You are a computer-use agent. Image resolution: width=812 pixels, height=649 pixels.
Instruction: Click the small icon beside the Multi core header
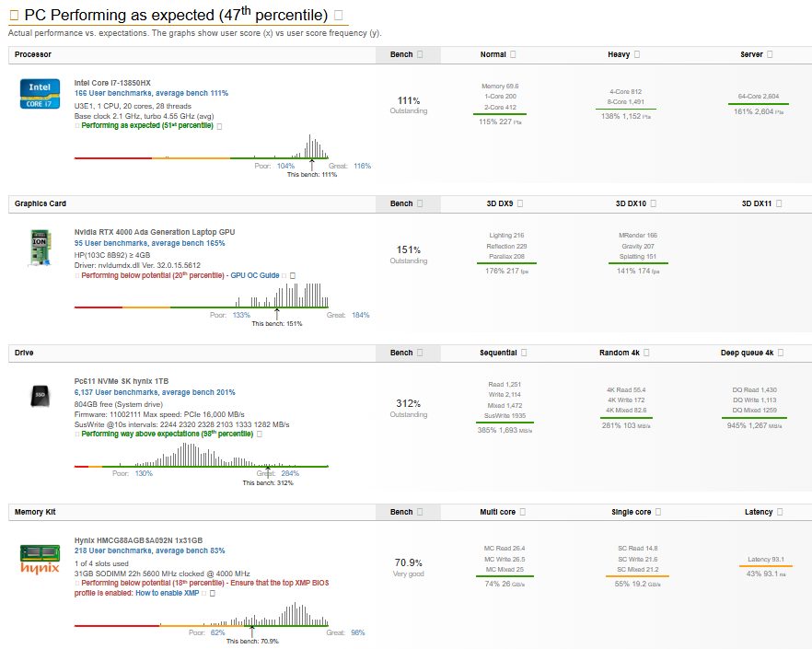[523, 512]
